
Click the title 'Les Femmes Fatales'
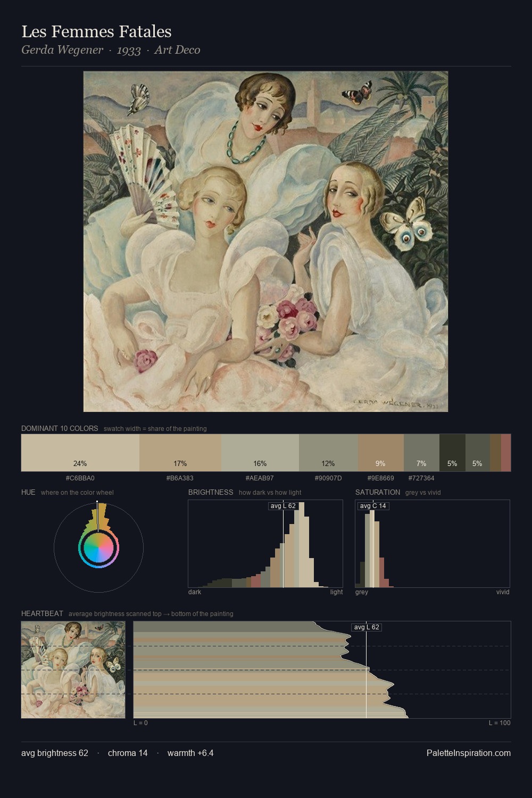(x=96, y=32)
